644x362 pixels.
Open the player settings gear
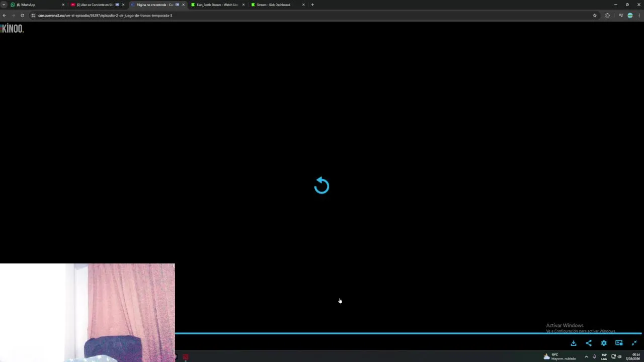tap(604, 343)
